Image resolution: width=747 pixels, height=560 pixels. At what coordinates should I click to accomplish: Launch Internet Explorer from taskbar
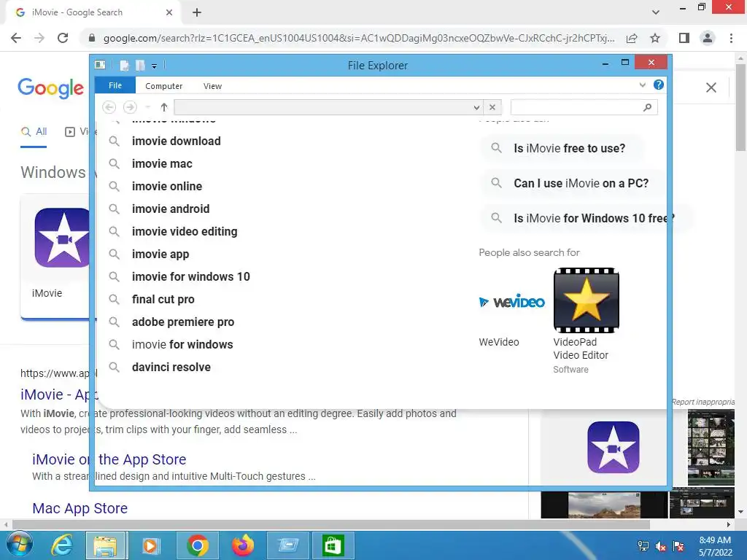(x=61, y=545)
